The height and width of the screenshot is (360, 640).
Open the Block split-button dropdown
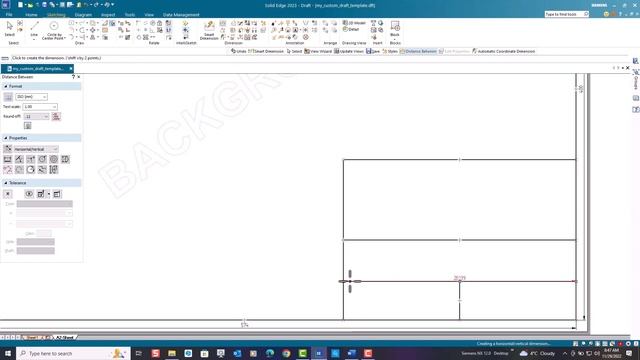pos(395,39)
